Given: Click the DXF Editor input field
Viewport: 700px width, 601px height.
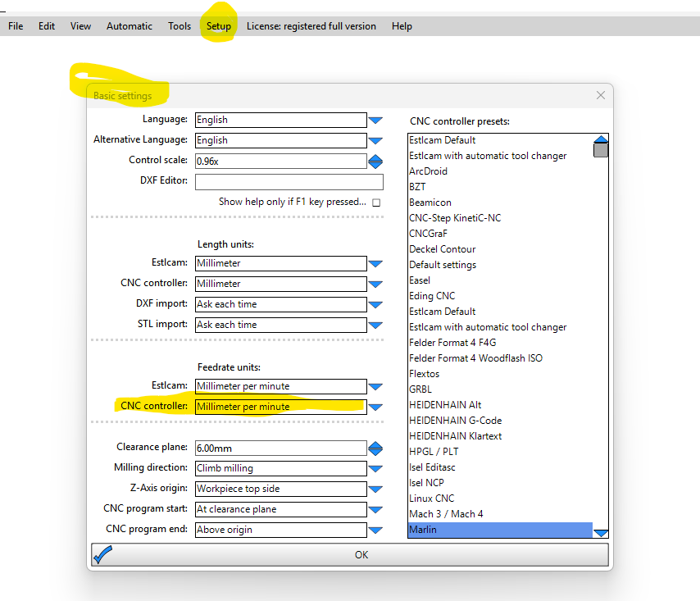Looking at the screenshot, I should (x=289, y=182).
